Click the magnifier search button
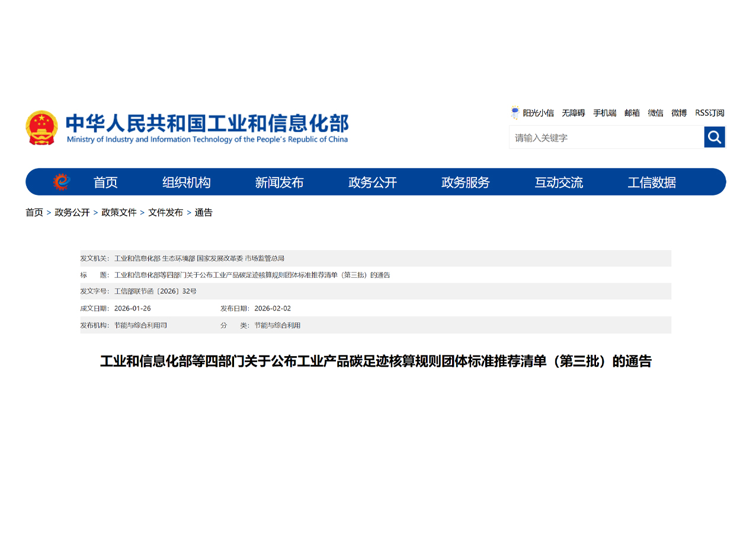Image resolution: width=756 pixels, height=551 pixels. click(714, 137)
